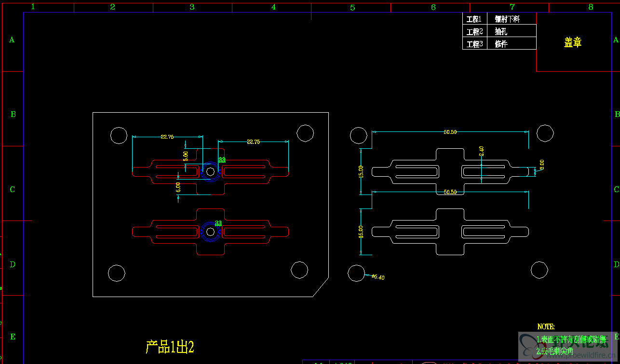Select note line 2.去毛刺尖角

[555, 351]
